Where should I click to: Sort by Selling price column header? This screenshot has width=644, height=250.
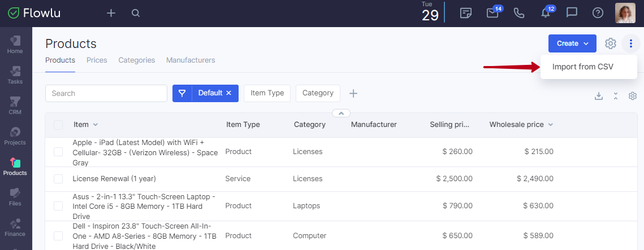pyautogui.click(x=449, y=125)
